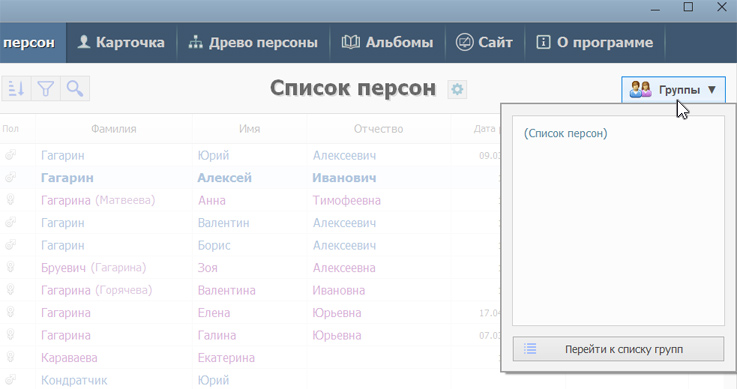Click gender icon in Бруевич row
Viewport: 737px width, 389px height.
click(x=10, y=267)
